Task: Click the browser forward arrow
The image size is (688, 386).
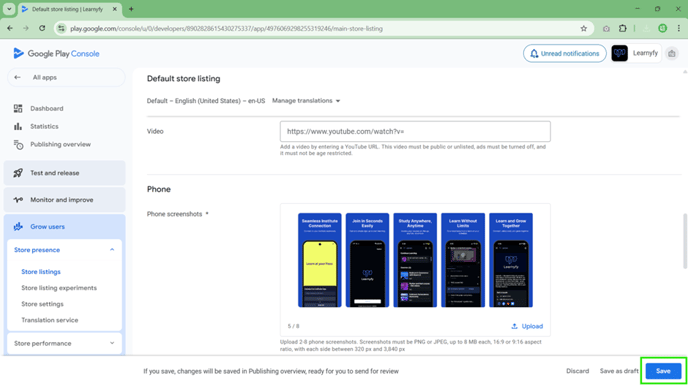Action: [26, 29]
